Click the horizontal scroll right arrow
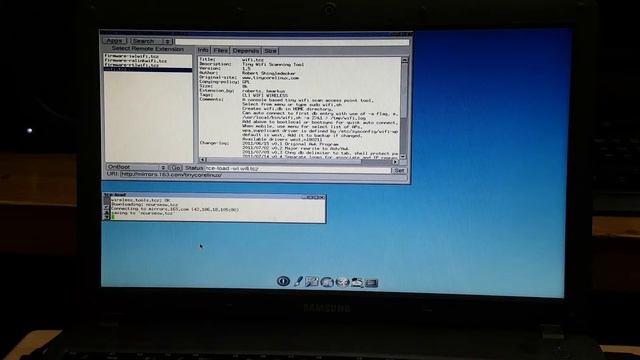The height and width of the screenshot is (360, 640). coord(395,162)
